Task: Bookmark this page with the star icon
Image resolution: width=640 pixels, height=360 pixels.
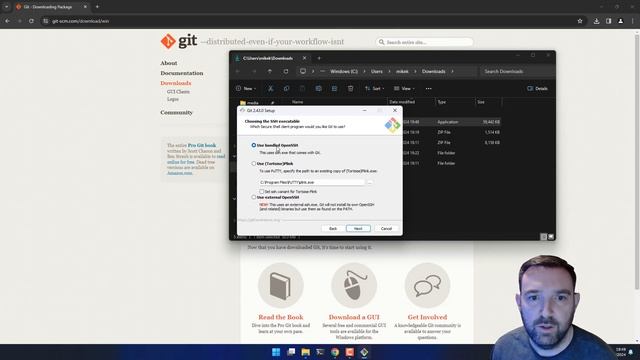Action: pos(580,21)
